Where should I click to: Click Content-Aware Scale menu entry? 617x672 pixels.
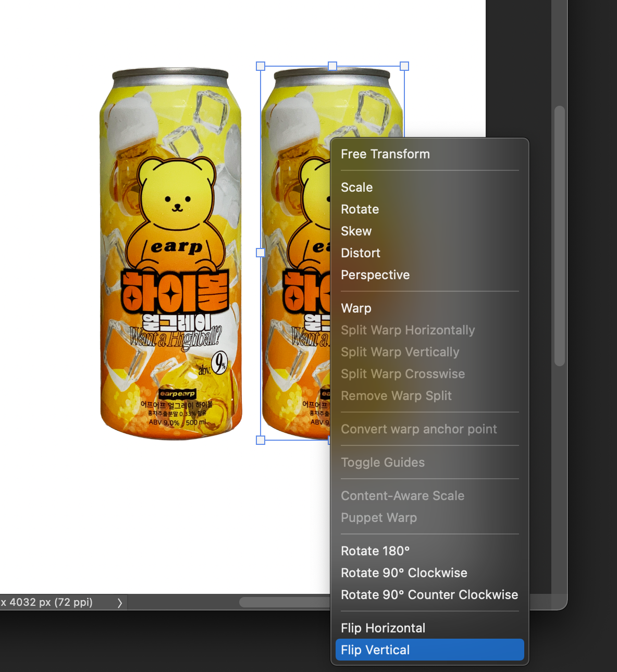pyautogui.click(x=429, y=496)
